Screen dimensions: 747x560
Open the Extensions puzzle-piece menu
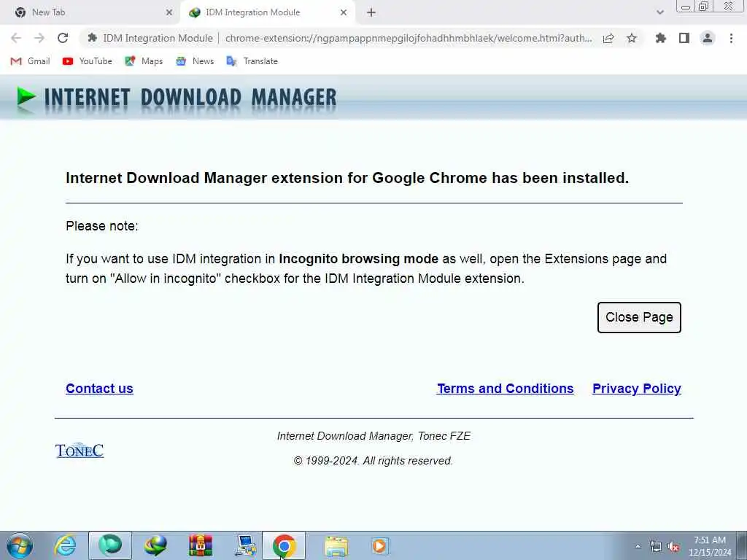[661, 38]
